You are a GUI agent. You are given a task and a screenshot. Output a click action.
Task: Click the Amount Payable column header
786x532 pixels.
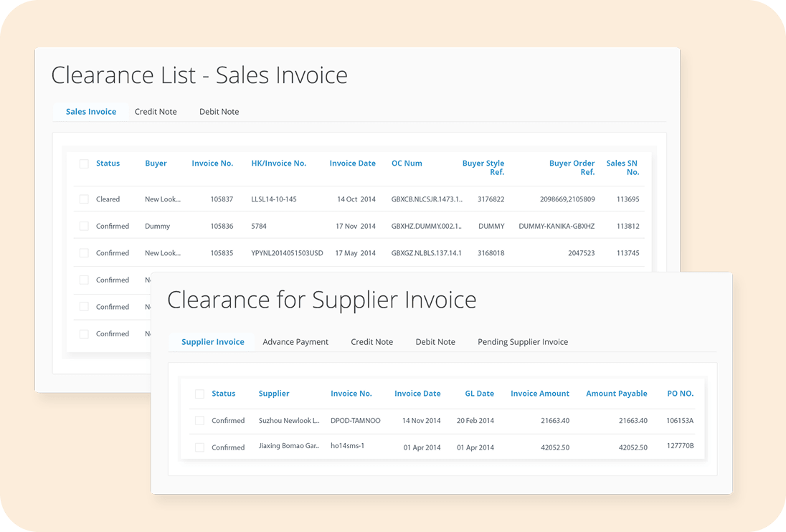(x=616, y=394)
